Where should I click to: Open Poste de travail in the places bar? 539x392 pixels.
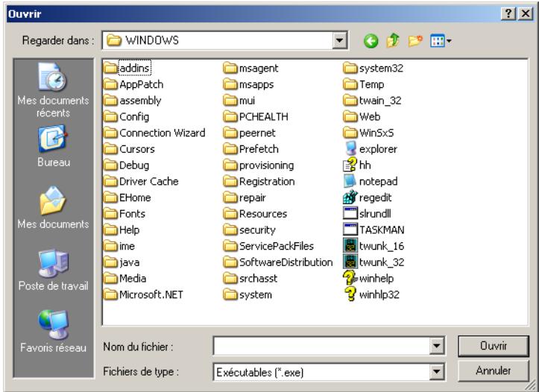pyautogui.click(x=53, y=270)
